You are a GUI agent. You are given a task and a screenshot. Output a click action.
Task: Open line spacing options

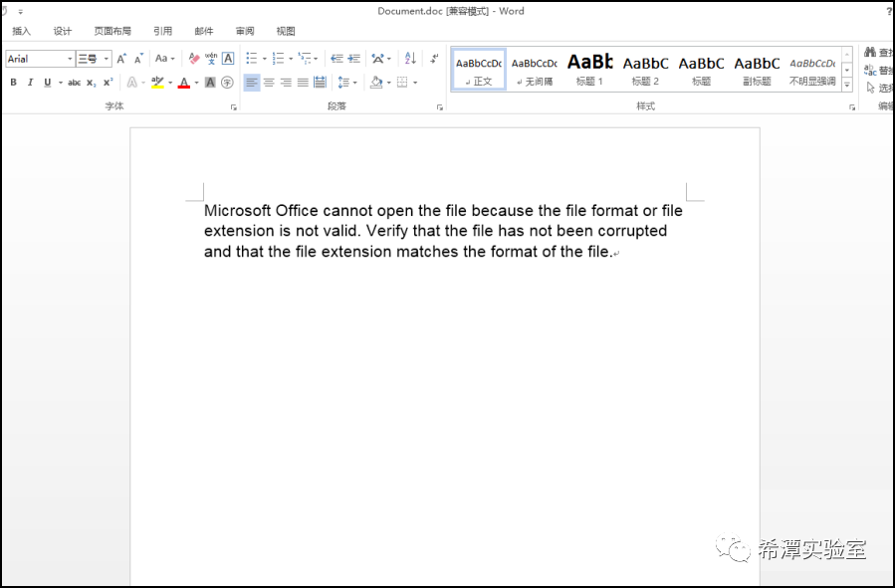point(343,83)
